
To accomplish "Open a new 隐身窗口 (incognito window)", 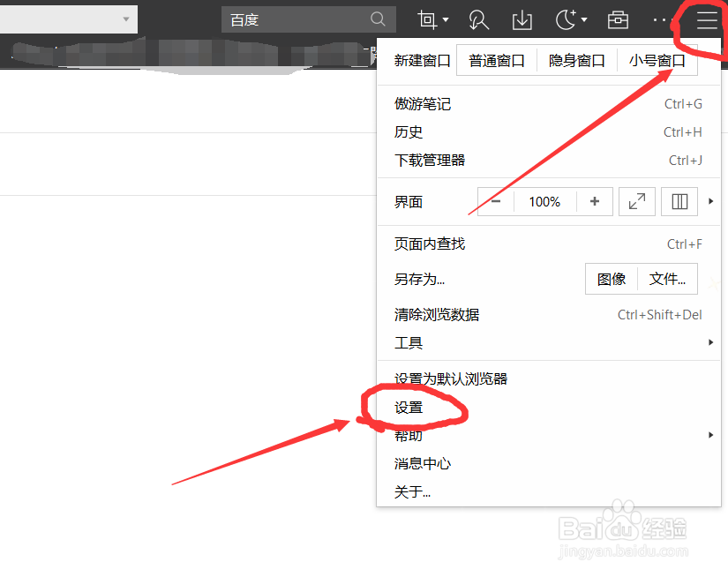I will pyautogui.click(x=576, y=59).
